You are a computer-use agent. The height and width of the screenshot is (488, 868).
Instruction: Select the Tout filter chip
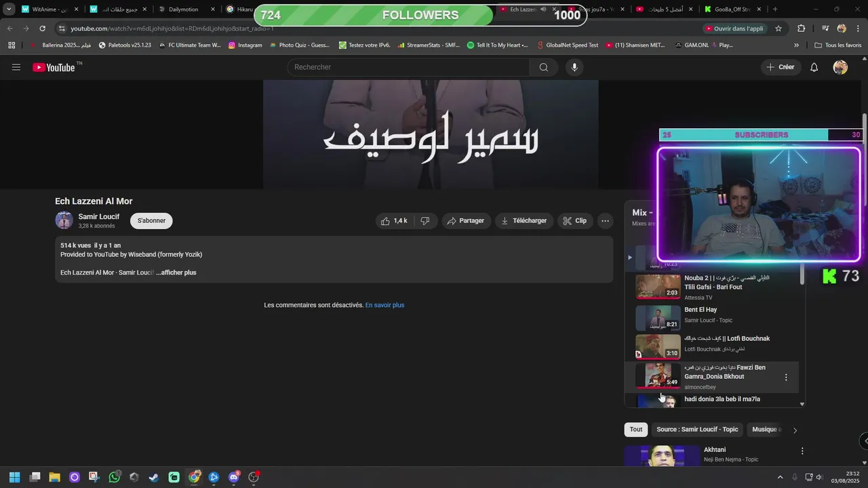pos(636,430)
